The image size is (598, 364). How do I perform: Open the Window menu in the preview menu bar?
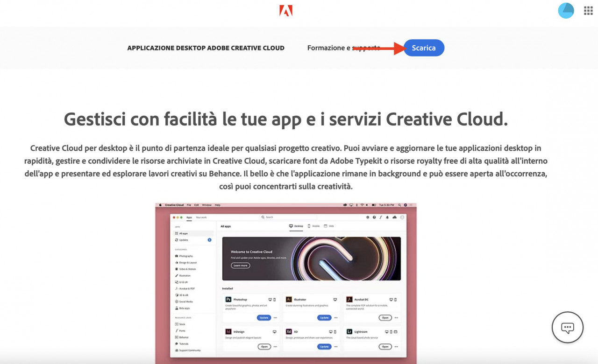[x=206, y=205]
